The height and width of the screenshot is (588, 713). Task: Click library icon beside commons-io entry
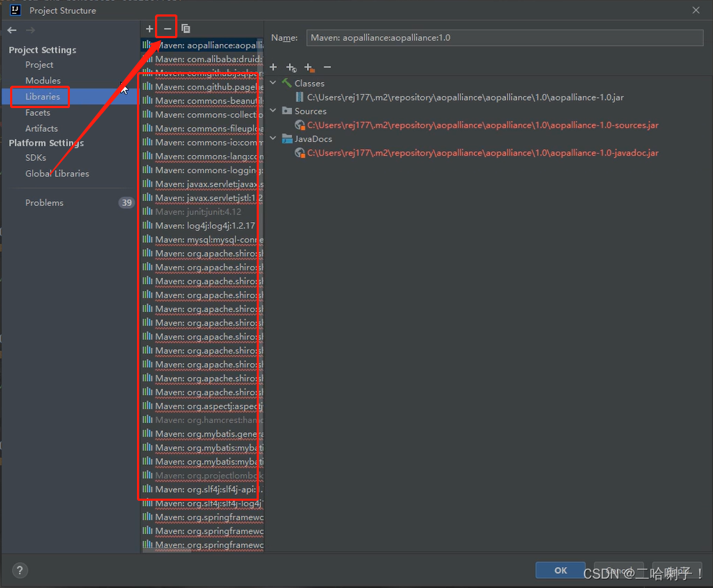[x=147, y=142]
